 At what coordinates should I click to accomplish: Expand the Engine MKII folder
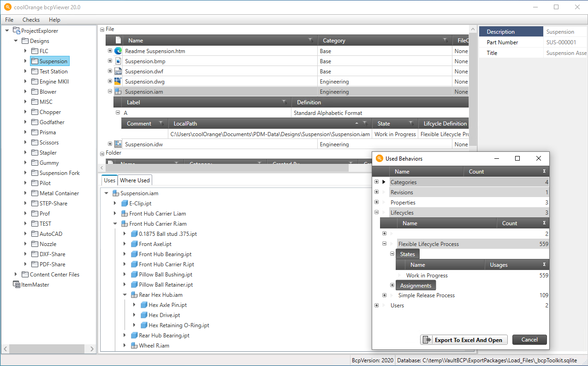click(26, 82)
